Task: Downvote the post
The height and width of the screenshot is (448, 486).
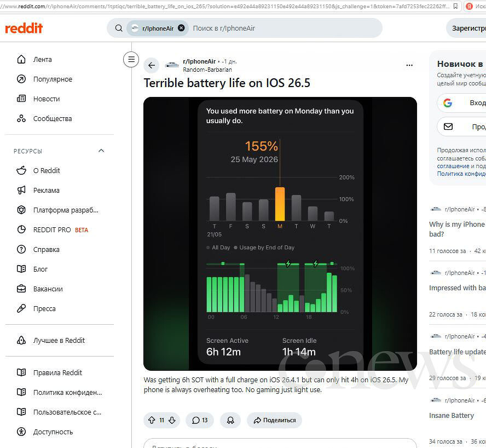Action: [172, 420]
